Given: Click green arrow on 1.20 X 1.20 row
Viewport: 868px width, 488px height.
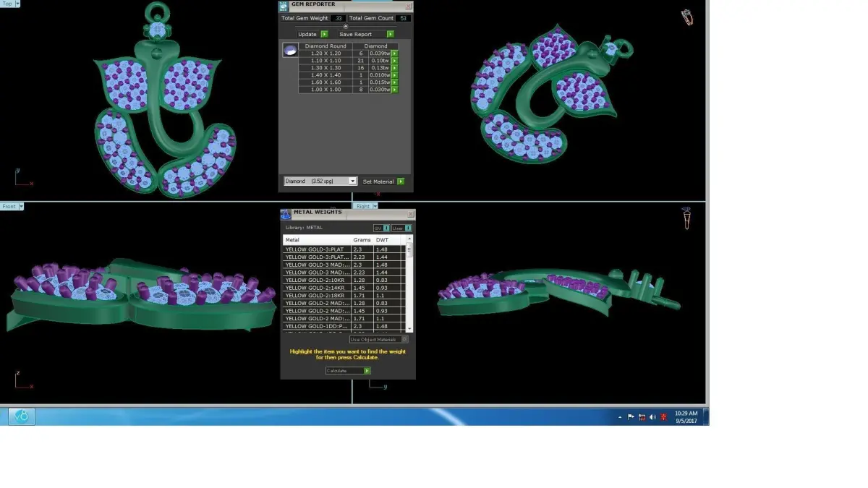Looking at the screenshot, I should [x=394, y=53].
